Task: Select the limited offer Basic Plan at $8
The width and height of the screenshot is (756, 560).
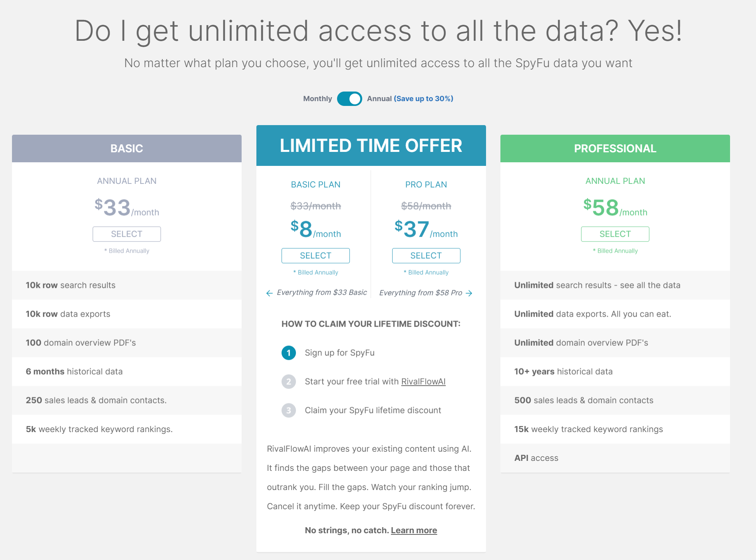Action: [x=315, y=256]
